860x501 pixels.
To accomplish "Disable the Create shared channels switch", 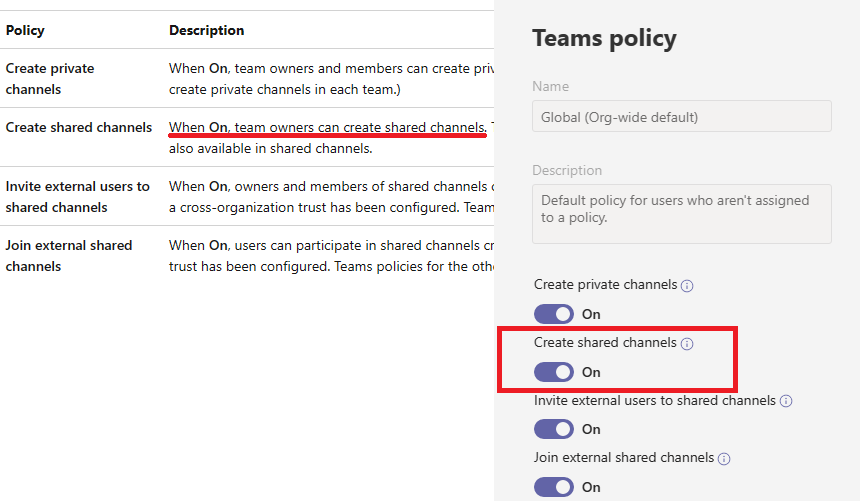I will tap(554, 372).
